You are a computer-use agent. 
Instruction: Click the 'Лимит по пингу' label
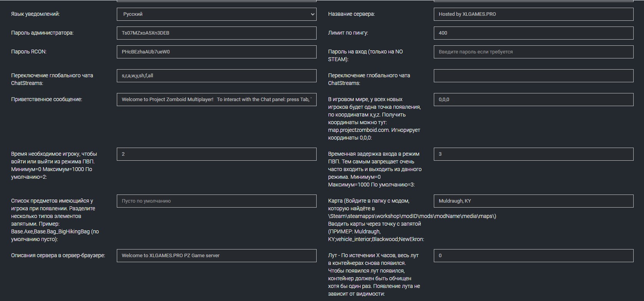[x=348, y=33]
